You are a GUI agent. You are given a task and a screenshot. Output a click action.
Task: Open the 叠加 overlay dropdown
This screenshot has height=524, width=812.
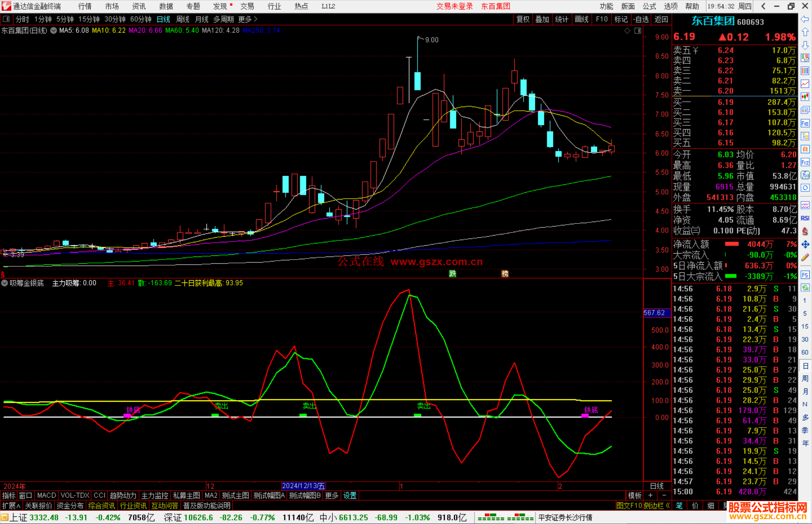click(x=542, y=19)
